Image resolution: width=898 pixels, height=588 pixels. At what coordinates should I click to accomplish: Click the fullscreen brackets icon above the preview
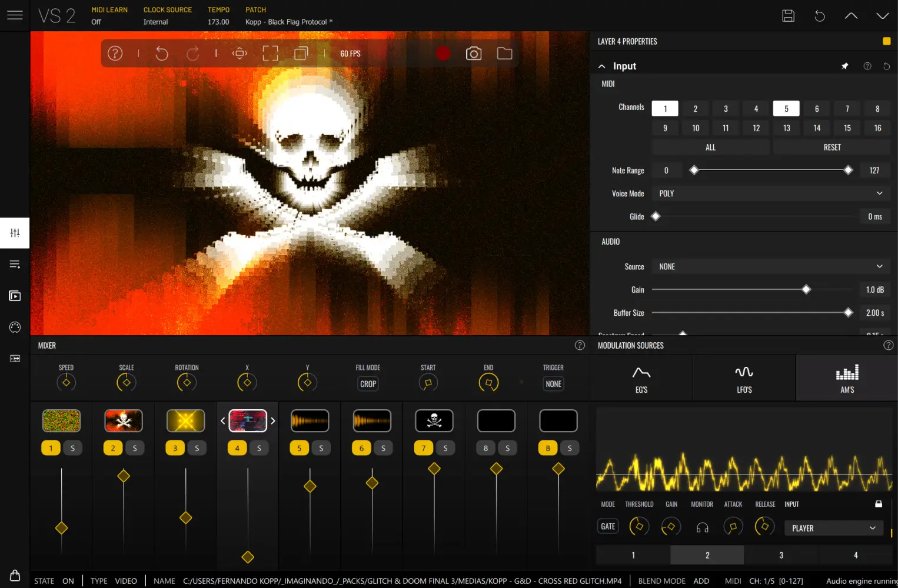point(270,53)
